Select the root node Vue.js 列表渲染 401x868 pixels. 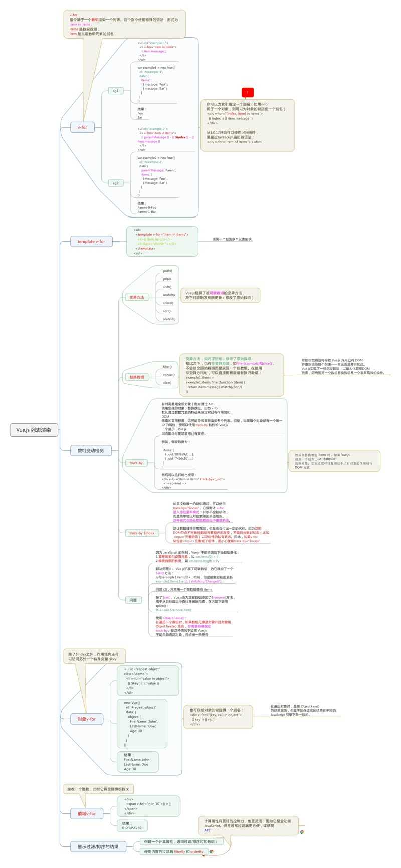point(34,429)
